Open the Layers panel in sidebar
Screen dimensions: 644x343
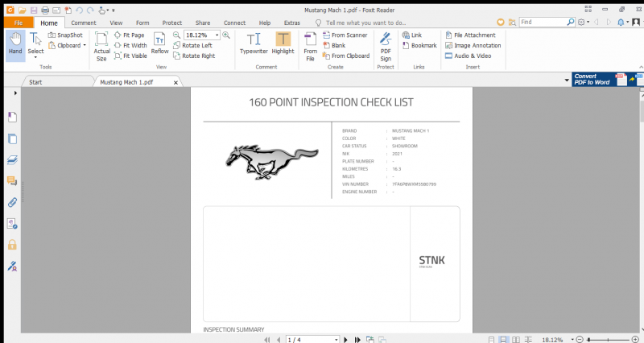12,160
